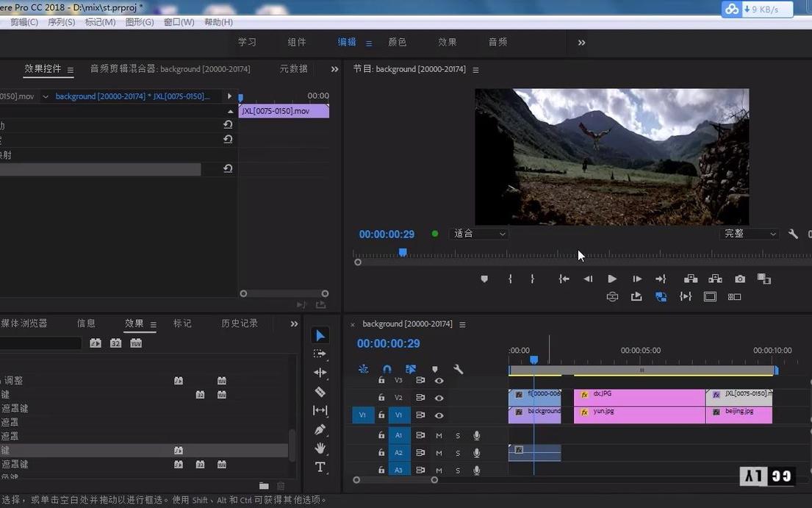Click timeline playhead marker

point(534,359)
